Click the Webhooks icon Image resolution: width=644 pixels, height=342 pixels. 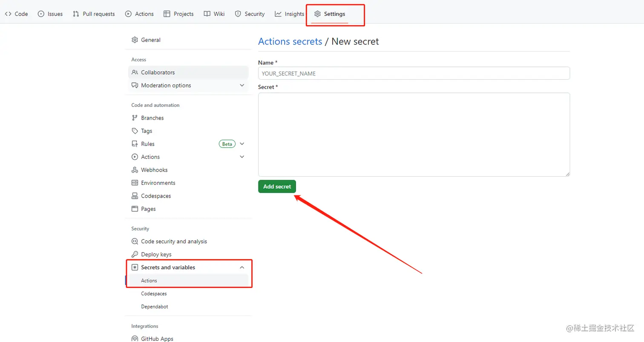[x=135, y=170]
